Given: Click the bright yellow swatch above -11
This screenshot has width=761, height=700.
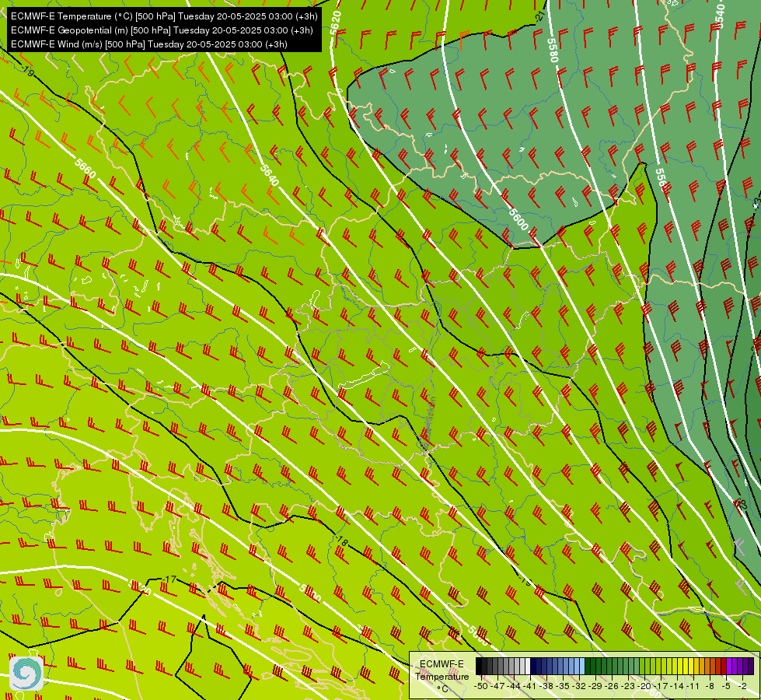Looking at the screenshot, I should pyautogui.click(x=691, y=666).
